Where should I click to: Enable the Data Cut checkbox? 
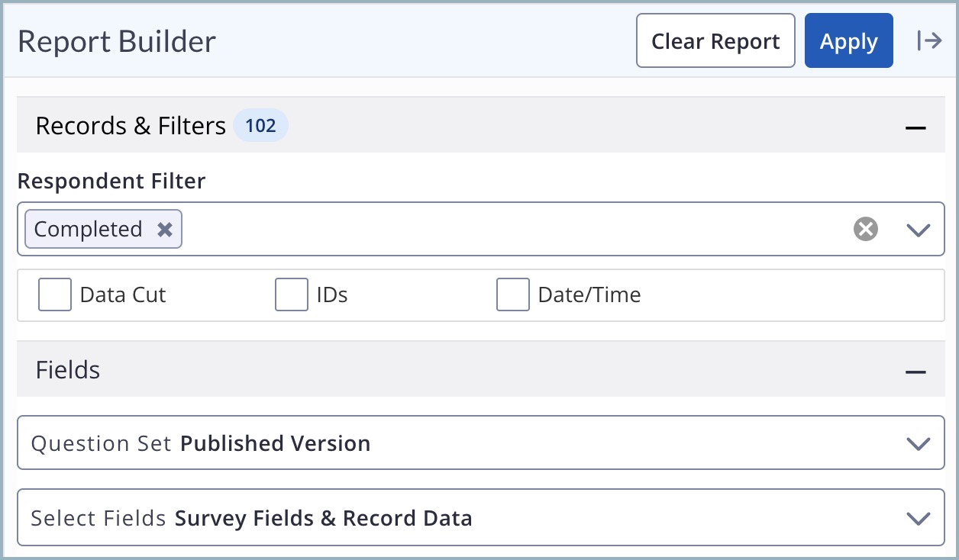[x=55, y=294]
